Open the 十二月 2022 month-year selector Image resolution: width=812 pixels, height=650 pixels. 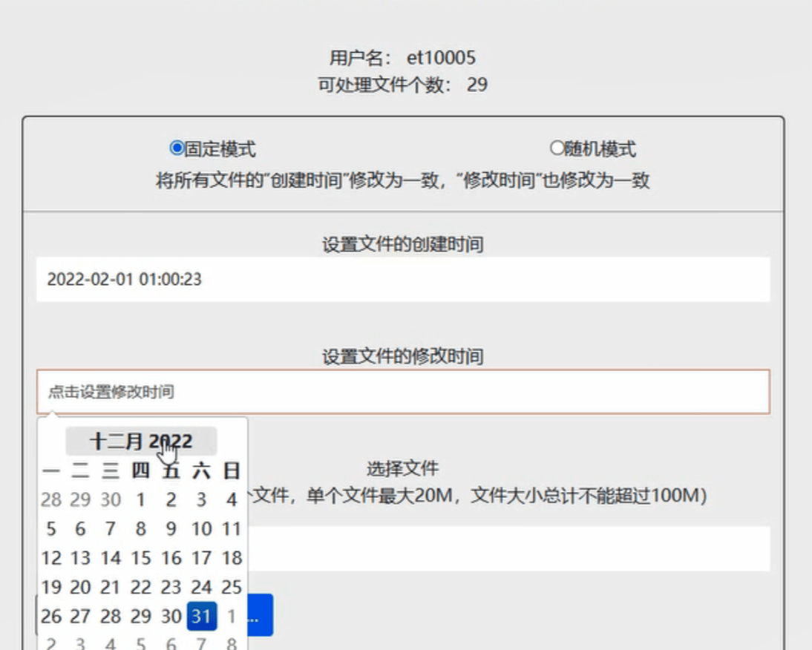(x=141, y=441)
